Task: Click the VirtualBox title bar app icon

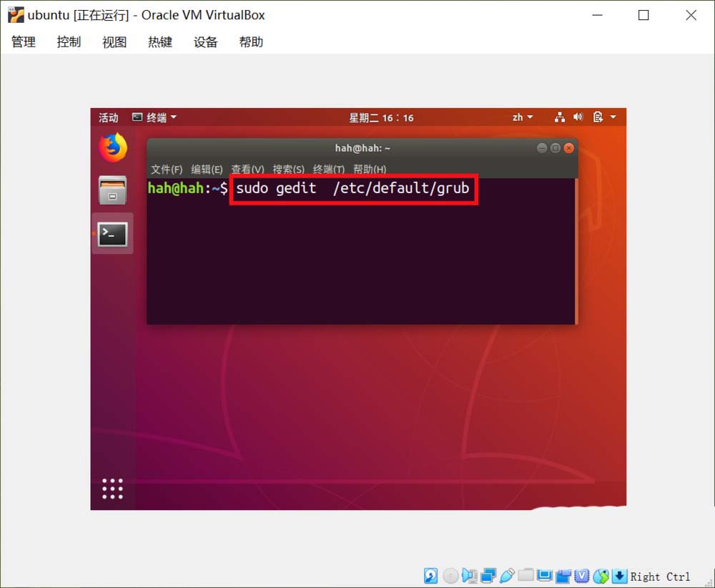Action: (x=16, y=14)
